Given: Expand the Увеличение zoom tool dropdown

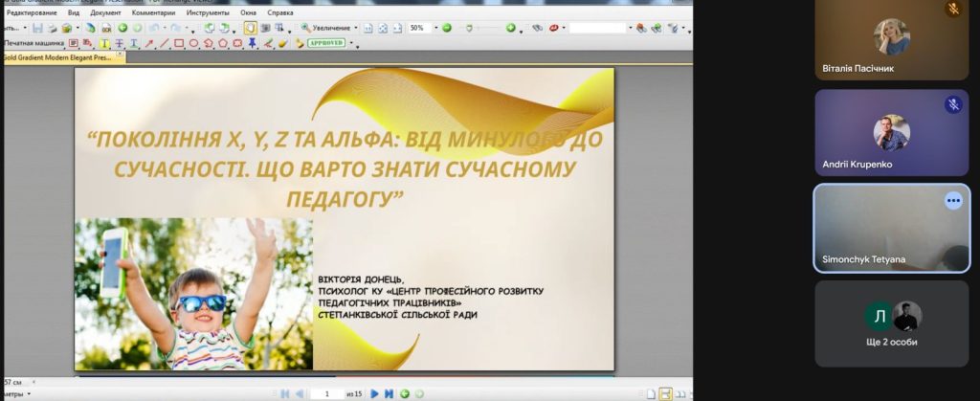Looking at the screenshot, I should tap(356, 28).
